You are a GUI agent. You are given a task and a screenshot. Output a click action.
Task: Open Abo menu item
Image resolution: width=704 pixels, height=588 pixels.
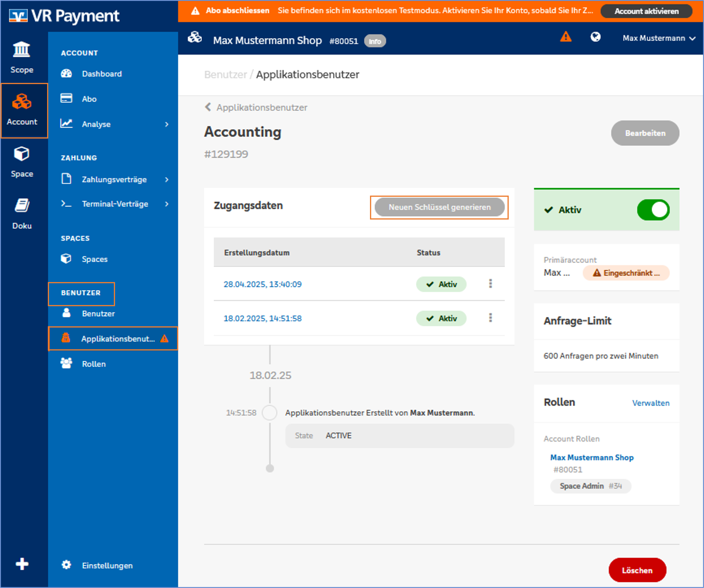[x=89, y=99]
